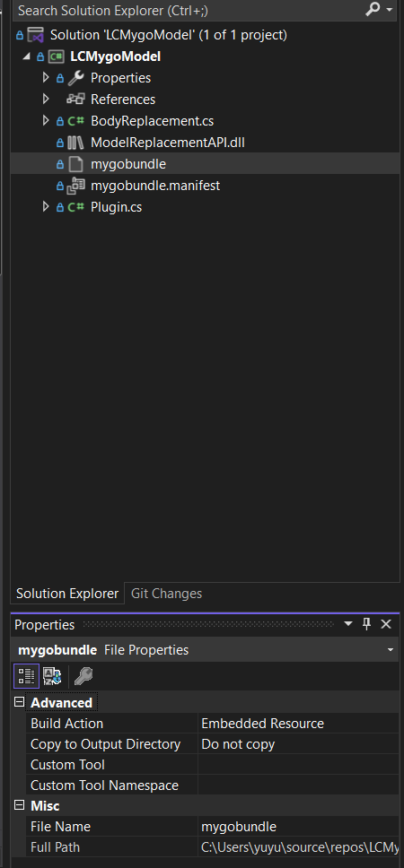Click the manifest file icon
The width and height of the screenshot is (404, 868).
pyautogui.click(x=76, y=186)
